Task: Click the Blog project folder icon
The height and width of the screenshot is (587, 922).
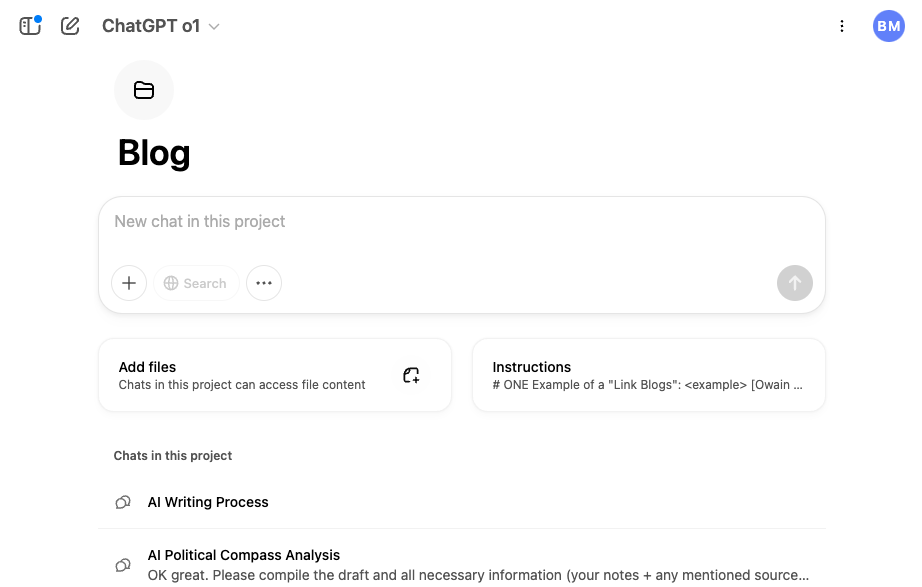Action: (144, 90)
